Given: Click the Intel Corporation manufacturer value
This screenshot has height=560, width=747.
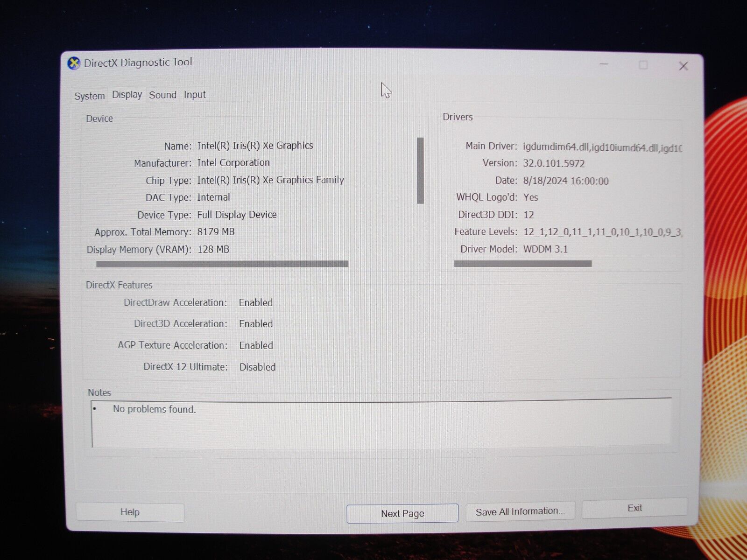Looking at the screenshot, I should [233, 163].
